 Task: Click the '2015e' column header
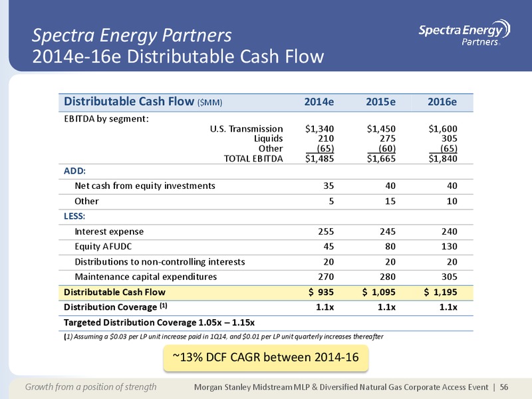(380, 102)
